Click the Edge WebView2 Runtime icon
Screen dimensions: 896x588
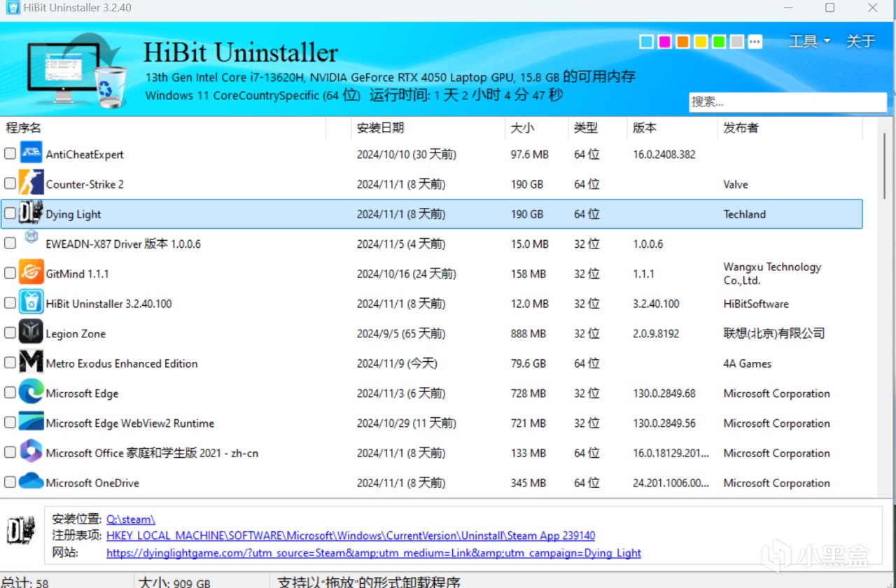click(31, 422)
